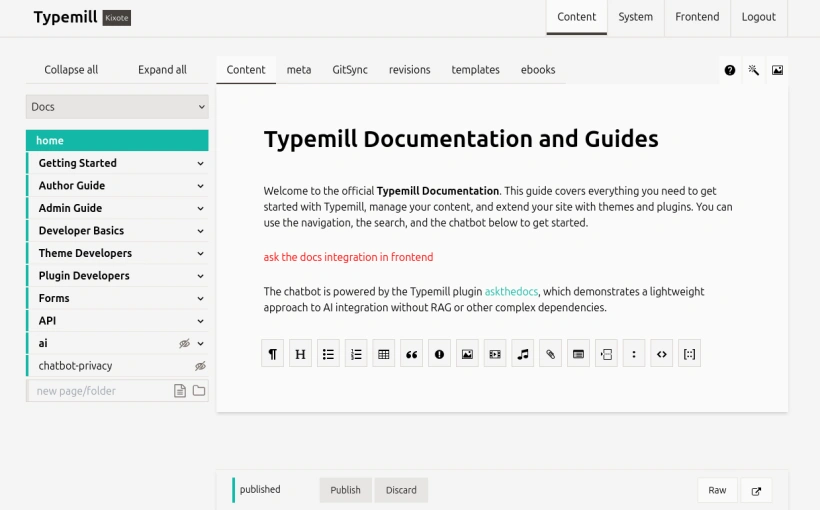Add an audio block with music note
Image resolution: width=820 pixels, height=510 pixels.
[522, 354]
